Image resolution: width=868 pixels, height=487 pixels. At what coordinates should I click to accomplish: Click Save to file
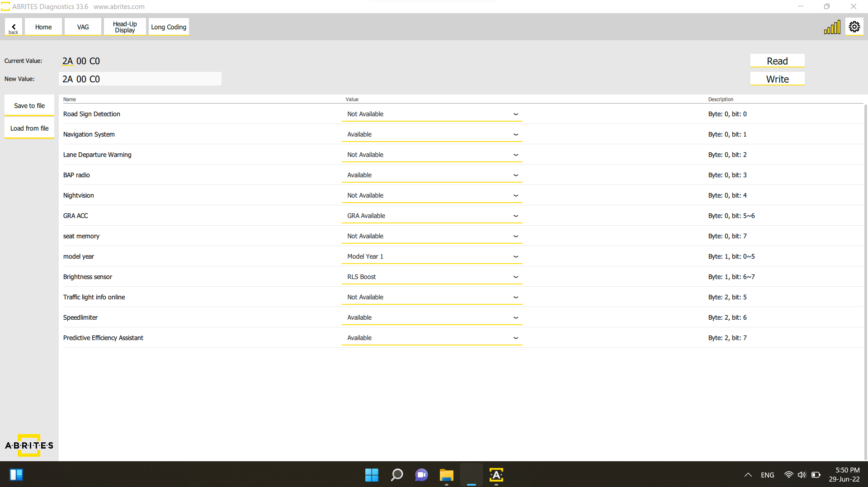[x=29, y=105]
